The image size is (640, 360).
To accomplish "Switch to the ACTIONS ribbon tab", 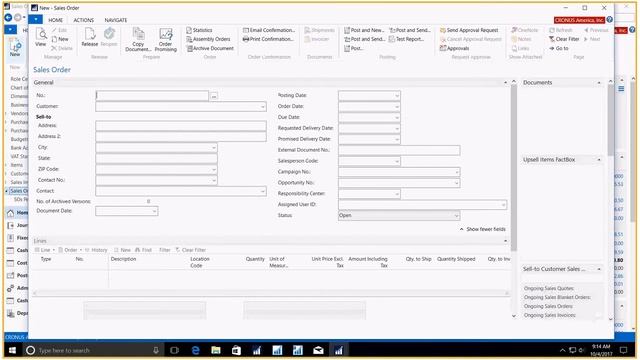I will click(84, 20).
